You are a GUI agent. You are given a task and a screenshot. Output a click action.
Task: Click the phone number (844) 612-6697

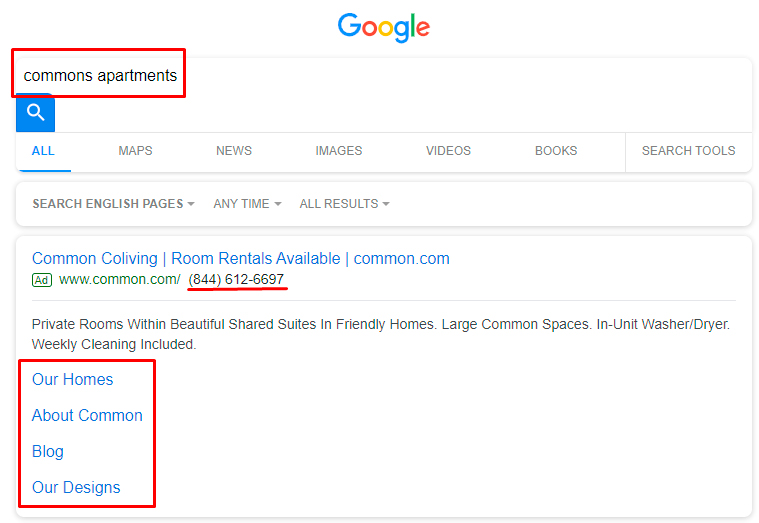tap(236, 279)
